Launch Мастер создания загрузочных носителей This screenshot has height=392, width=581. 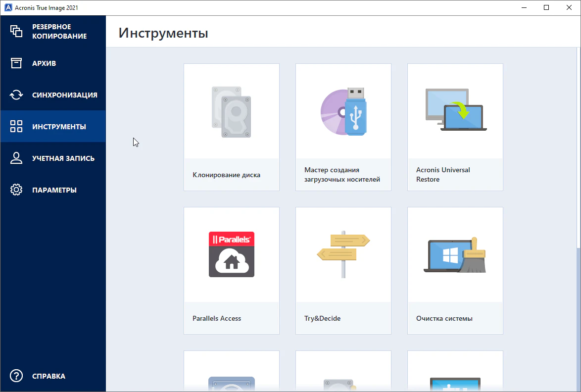(x=342, y=175)
